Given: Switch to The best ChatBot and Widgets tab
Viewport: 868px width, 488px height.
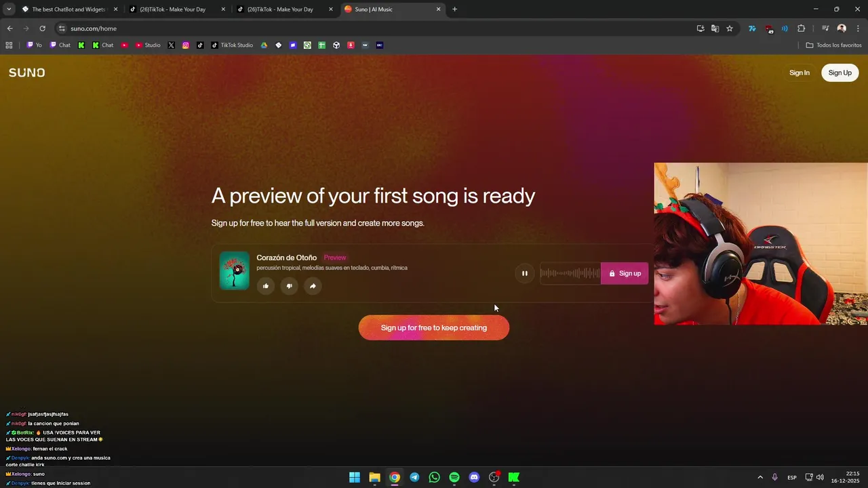Looking at the screenshot, I should [68, 9].
